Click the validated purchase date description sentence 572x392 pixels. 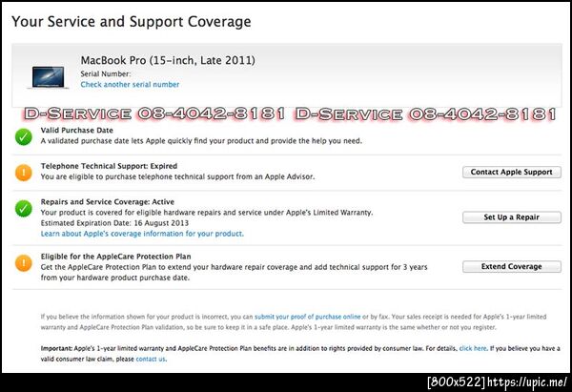point(201,141)
